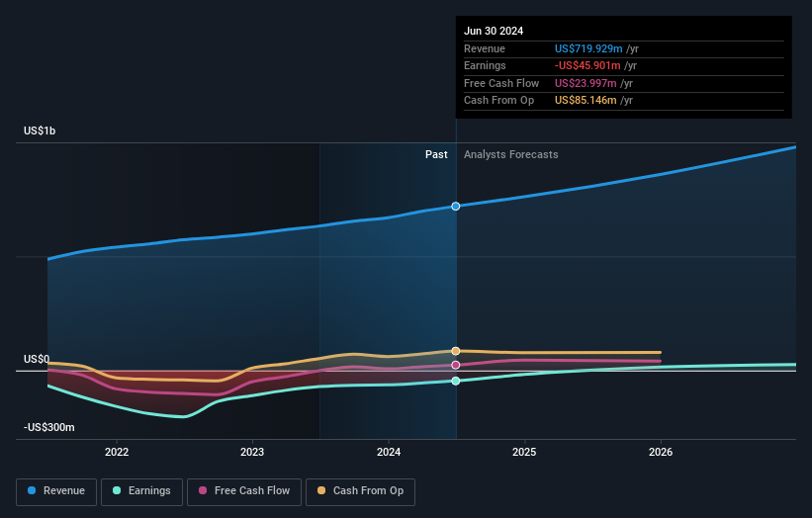
Task: Click the Analysts Forecasts label
Action: [511, 155]
